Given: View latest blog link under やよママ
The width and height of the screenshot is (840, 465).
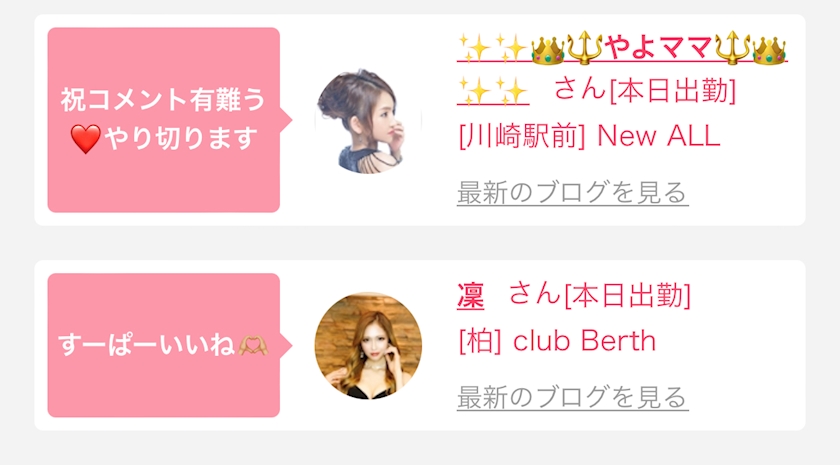Looking at the screenshot, I should click(x=573, y=192).
